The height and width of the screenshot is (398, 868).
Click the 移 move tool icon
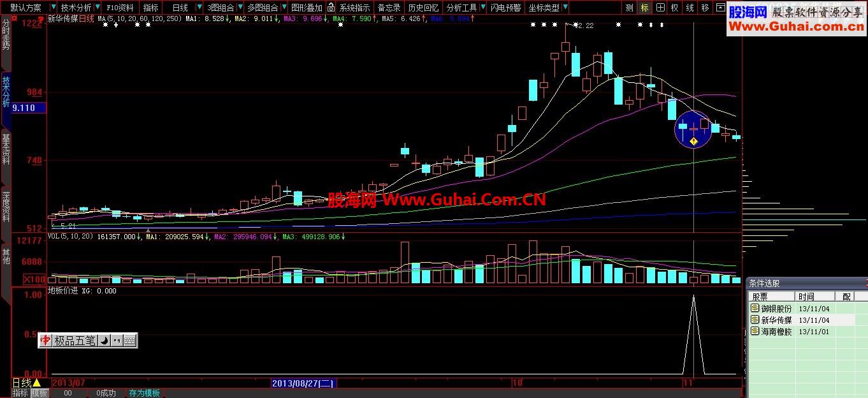coord(705,8)
